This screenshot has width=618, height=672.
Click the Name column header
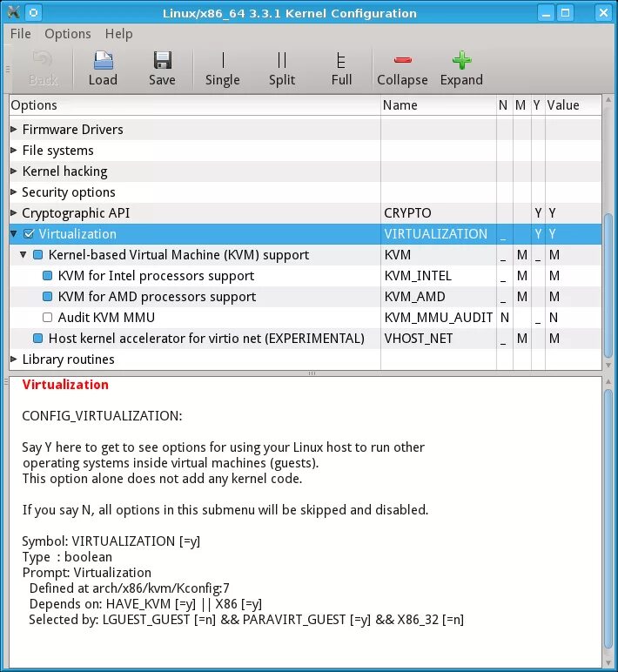(439, 105)
